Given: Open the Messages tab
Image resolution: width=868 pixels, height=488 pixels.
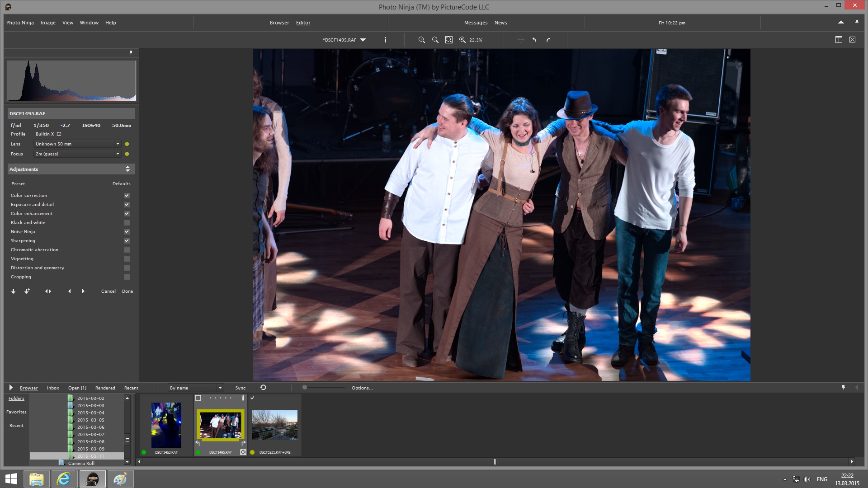Looking at the screenshot, I should click(476, 23).
